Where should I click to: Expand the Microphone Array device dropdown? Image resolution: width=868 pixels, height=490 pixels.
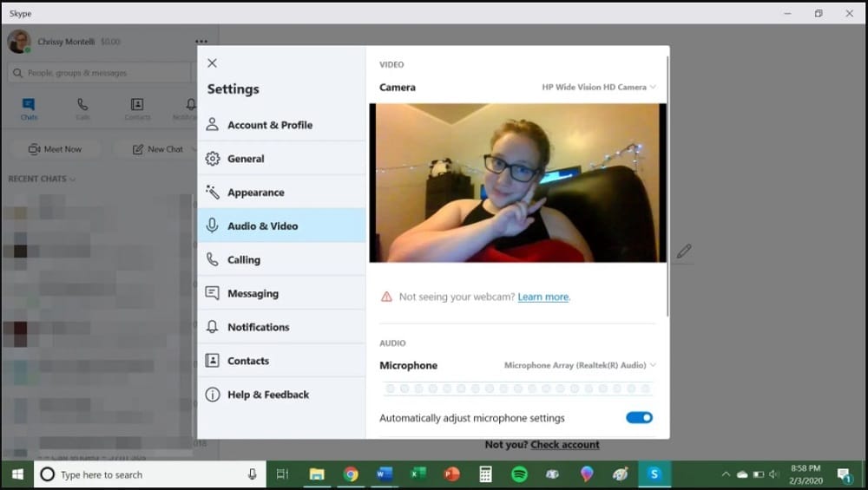click(580, 365)
